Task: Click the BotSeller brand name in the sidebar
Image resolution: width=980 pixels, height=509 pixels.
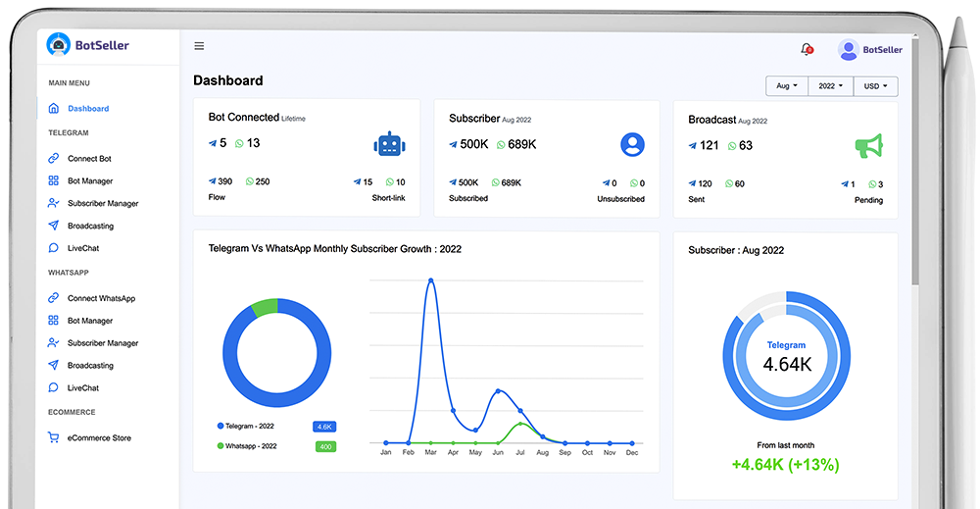Action: point(102,45)
